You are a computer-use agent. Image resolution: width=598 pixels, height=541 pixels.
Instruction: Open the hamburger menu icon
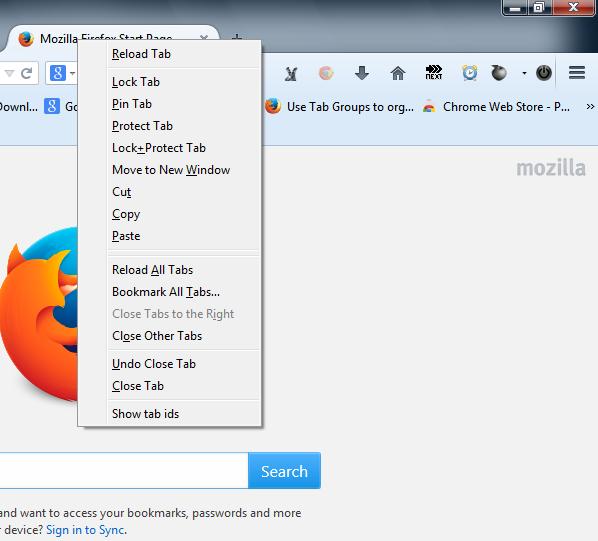tap(577, 72)
